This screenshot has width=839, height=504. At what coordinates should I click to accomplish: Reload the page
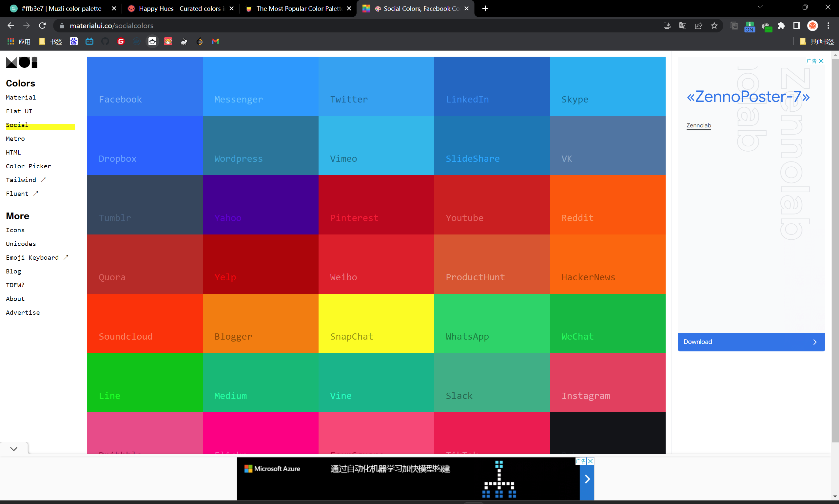pyautogui.click(x=43, y=26)
